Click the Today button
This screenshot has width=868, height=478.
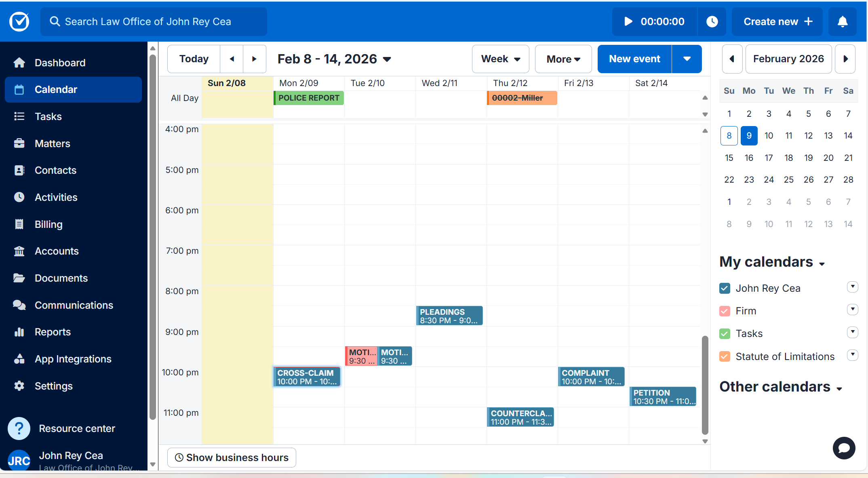(x=194, y=59)
